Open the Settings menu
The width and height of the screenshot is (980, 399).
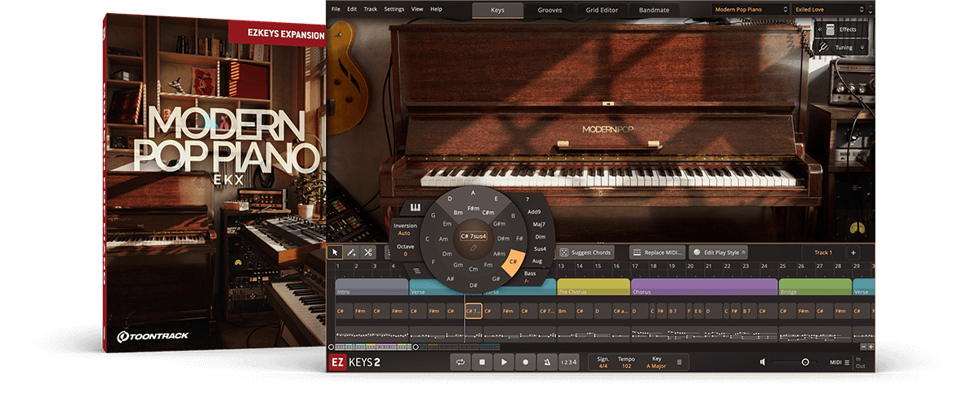click(394, 9)
